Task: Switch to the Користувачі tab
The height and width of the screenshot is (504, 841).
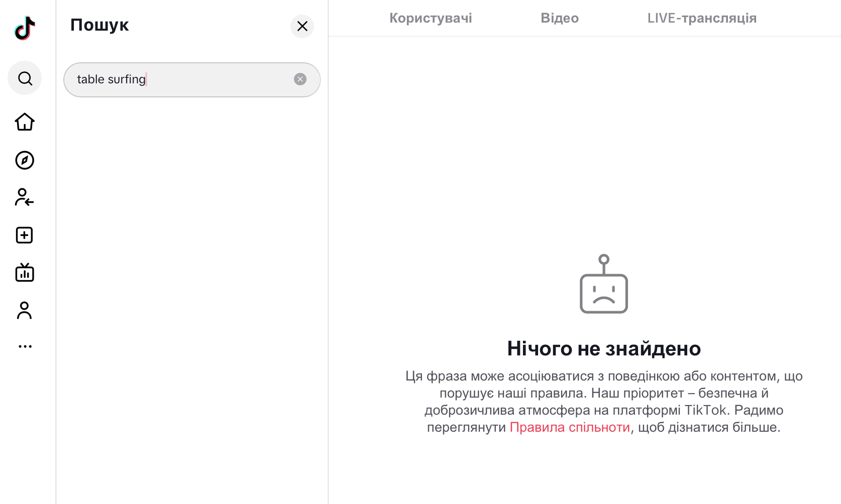Action: click(x=431, y=19)
